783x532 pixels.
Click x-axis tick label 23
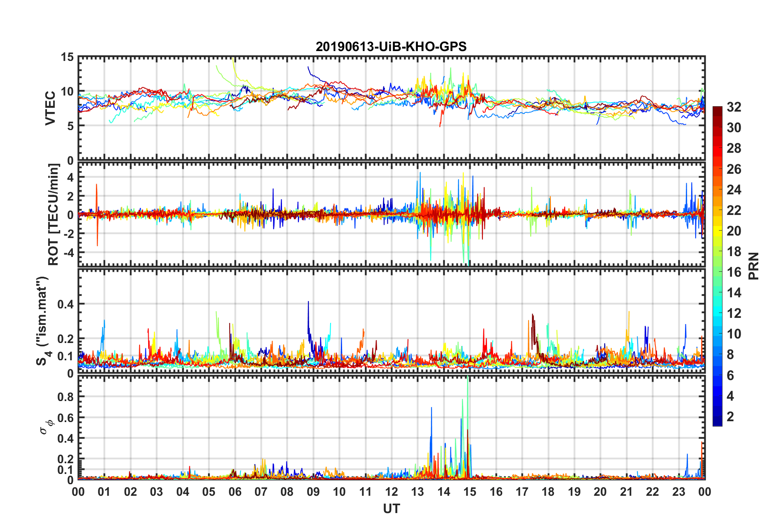(x=678, y=492)
